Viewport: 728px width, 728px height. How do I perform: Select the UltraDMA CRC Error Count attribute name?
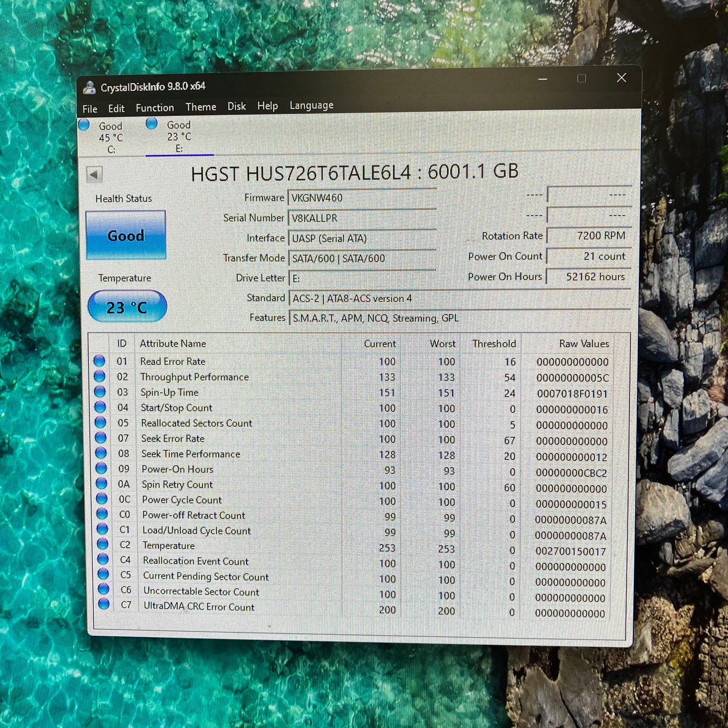point(199,607)
